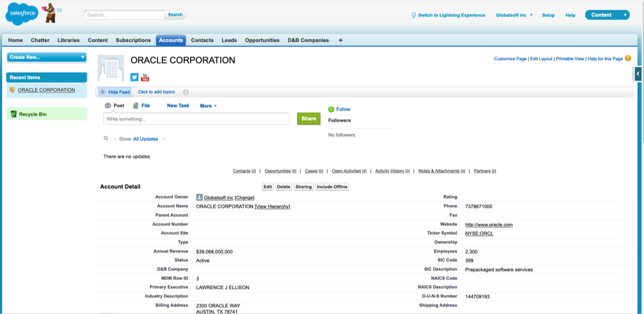
Task: Open the Content app menu
Action: [607, 15]
